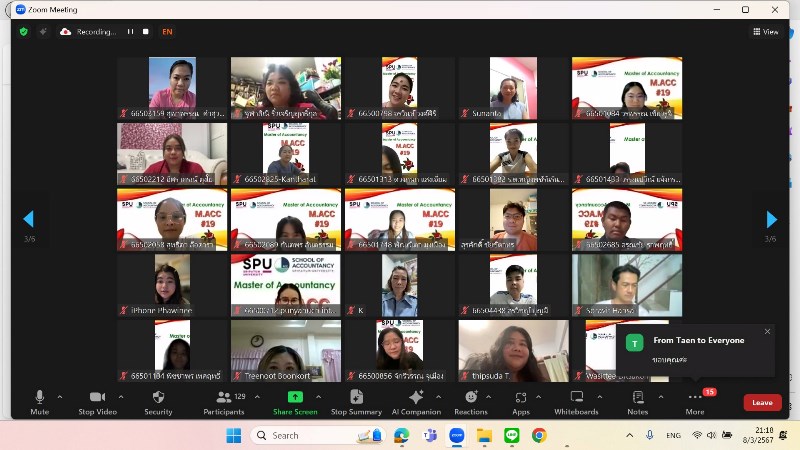Open the Zoom taskbar icon
Viewport: 800px width, 450px height.
point(457,435)
